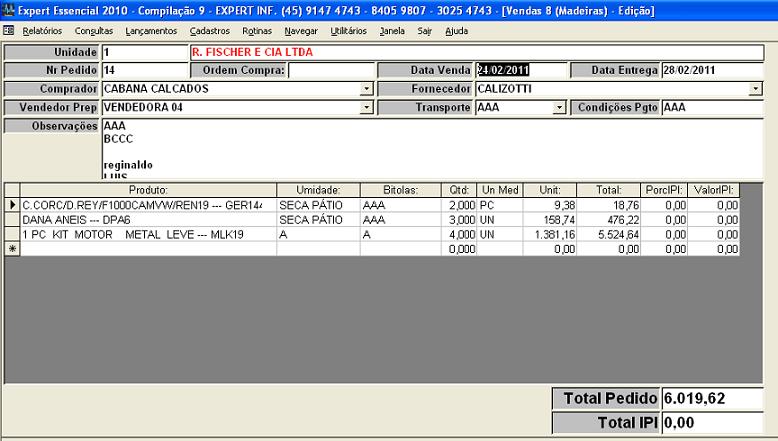Open the Cadastros menu
This screenshot has width=778, height=441.
pos(209,31)
